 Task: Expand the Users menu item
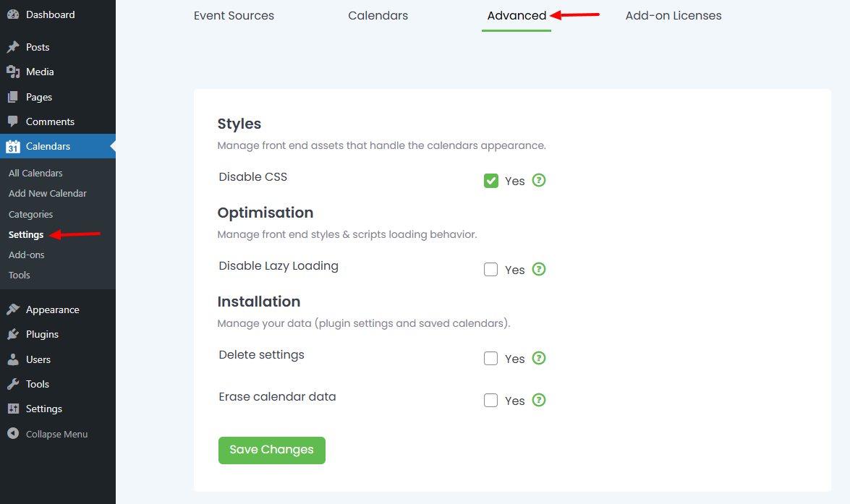click(x=38, y=359)
